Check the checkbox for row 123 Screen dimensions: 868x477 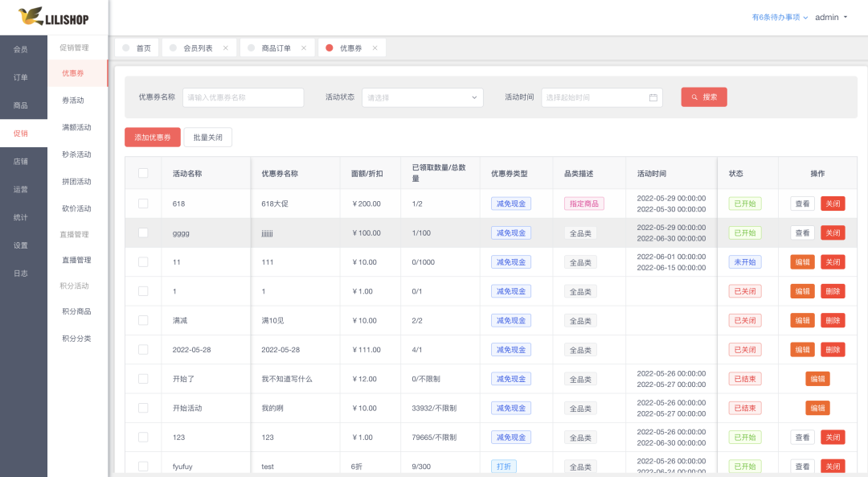tap(143, 437)
